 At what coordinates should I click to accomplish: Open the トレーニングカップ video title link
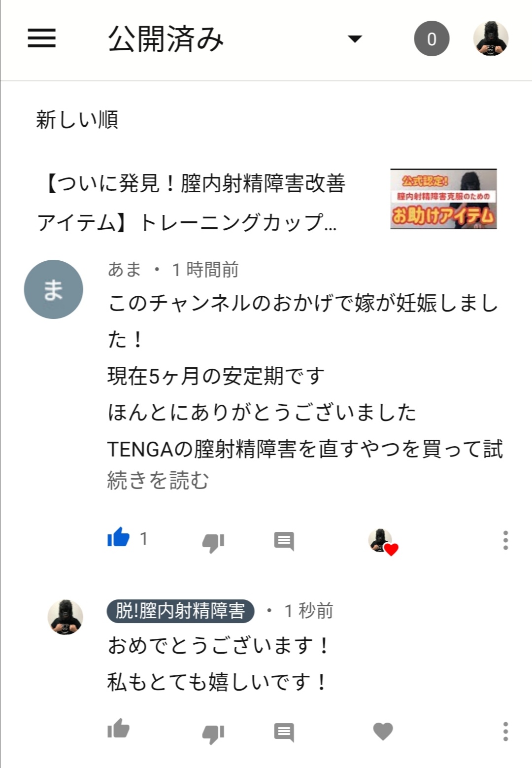point(192,203)
